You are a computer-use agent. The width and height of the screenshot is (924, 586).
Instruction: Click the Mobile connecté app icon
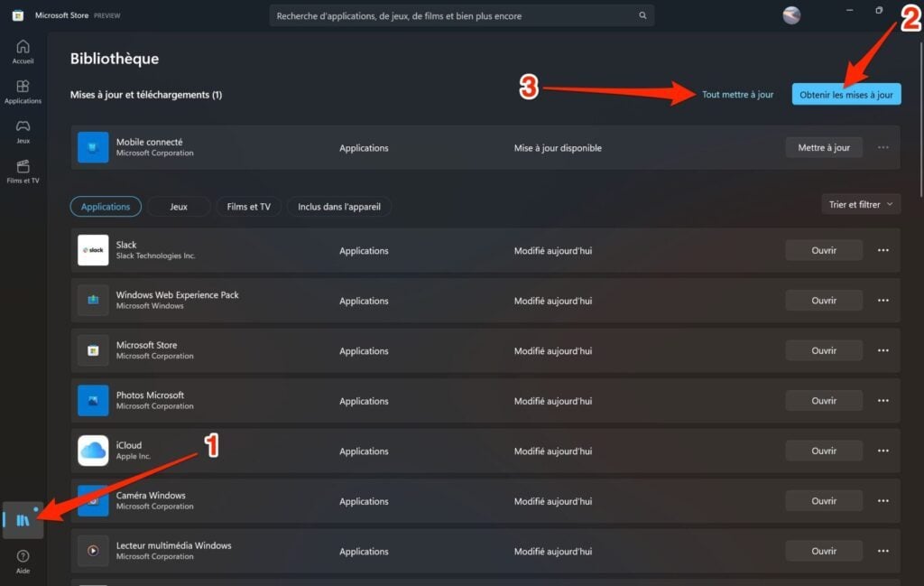pyautogui.click(x=93, y=147)
